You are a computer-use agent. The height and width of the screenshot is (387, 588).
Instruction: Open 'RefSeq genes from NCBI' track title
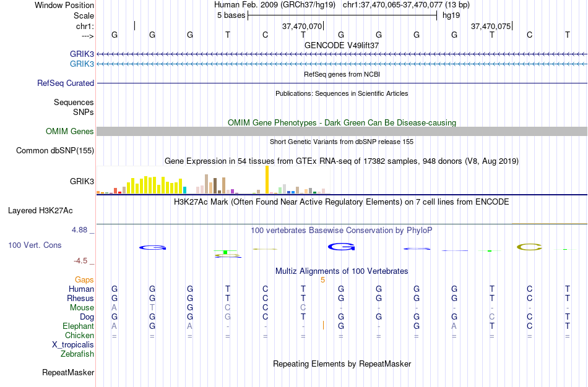342,74
